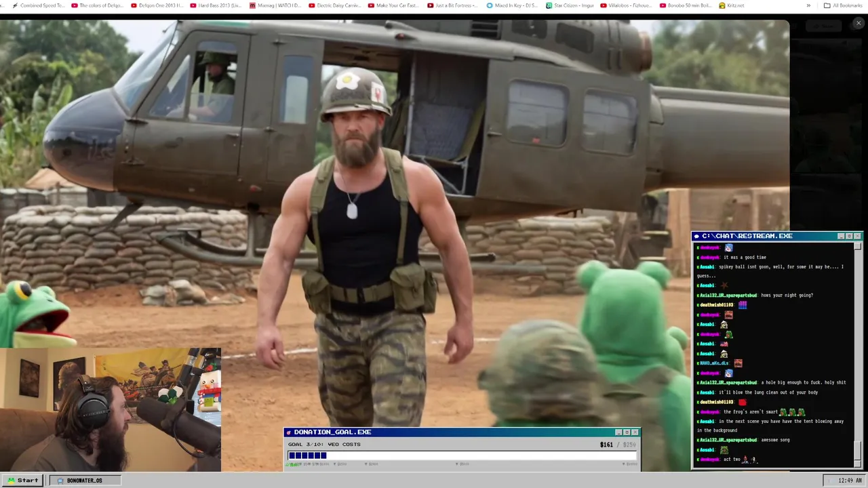Close the RESTREAM.EXE chat window

(x=857, y=236)
